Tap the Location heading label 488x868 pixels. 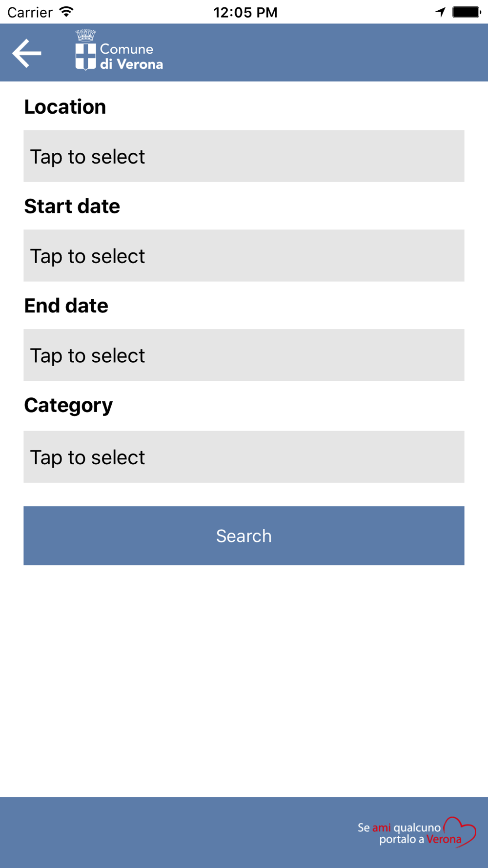click(65, 107)
